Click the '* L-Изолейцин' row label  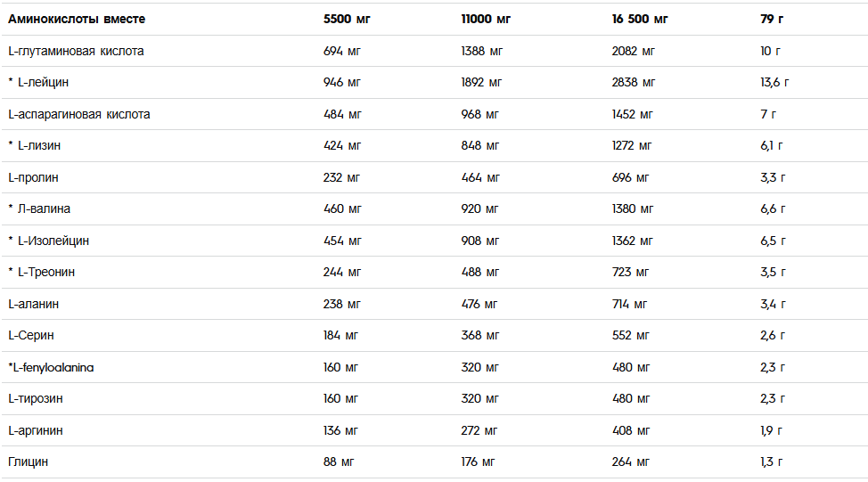48,241
